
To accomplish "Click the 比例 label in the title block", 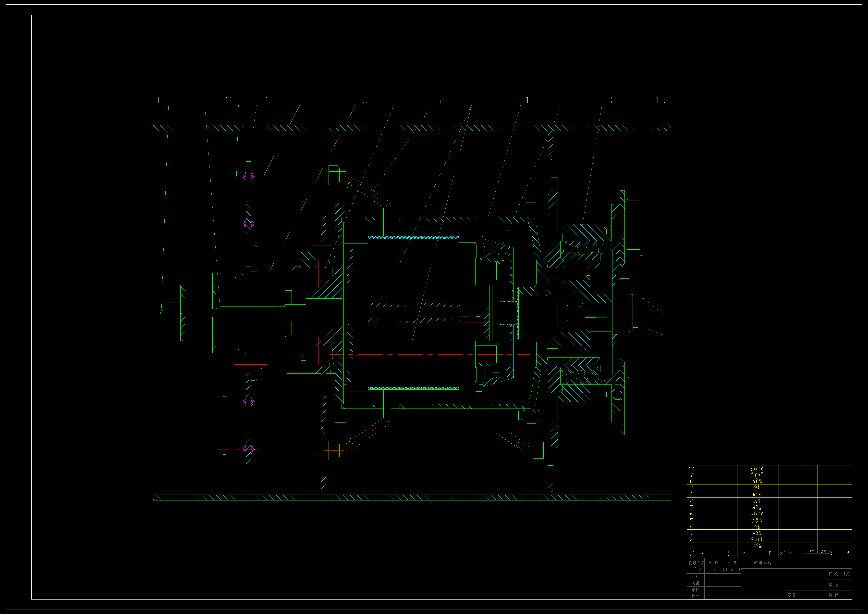I will 714,563.
